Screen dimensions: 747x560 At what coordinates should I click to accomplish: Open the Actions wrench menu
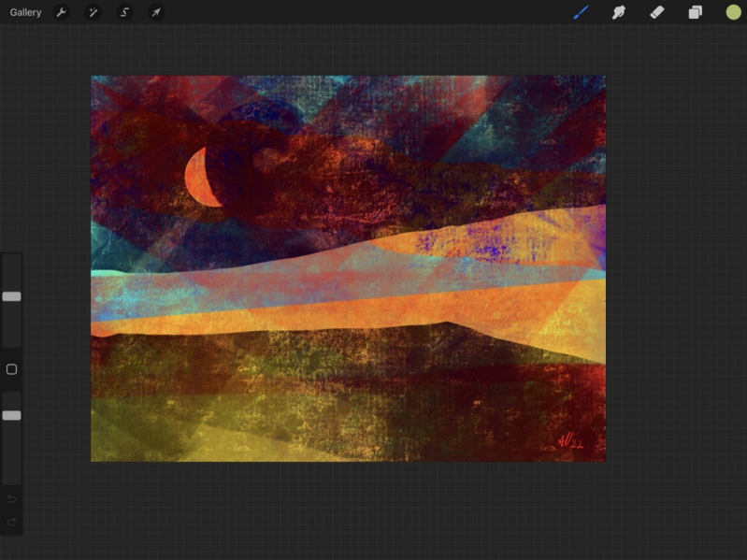[62, 13]
